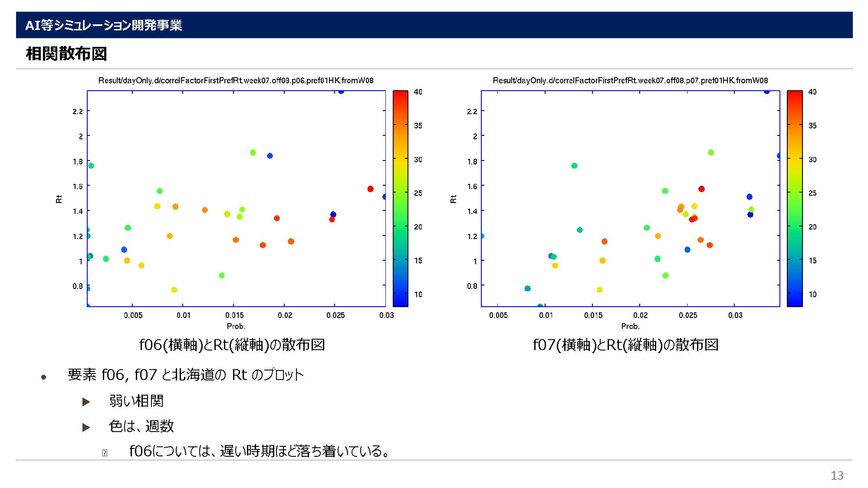Click the 0.03 x-axis tick of f07 plot
Viewport: 868px width, 488px height.
point(735,315)
